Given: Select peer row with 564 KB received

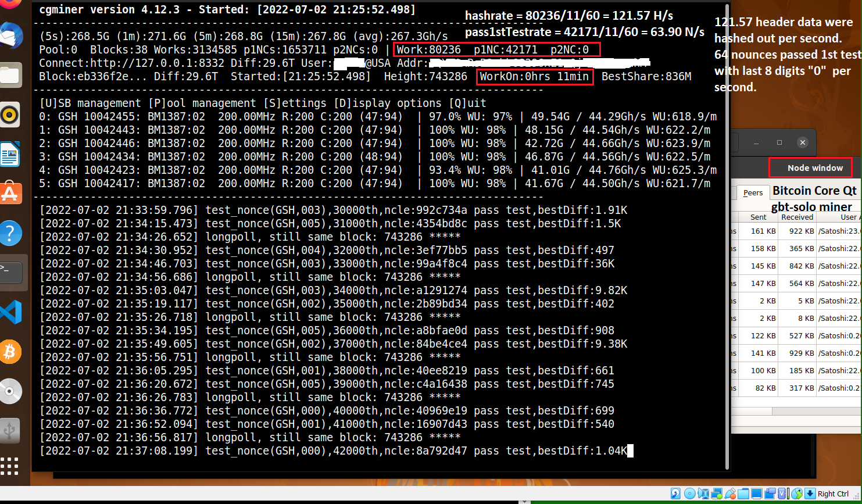Looking at the screenshot, I should (x=796, y=283).
